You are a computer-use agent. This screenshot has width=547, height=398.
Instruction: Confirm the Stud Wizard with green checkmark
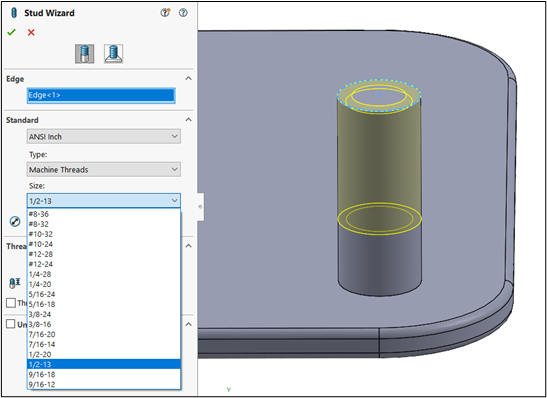12,32
